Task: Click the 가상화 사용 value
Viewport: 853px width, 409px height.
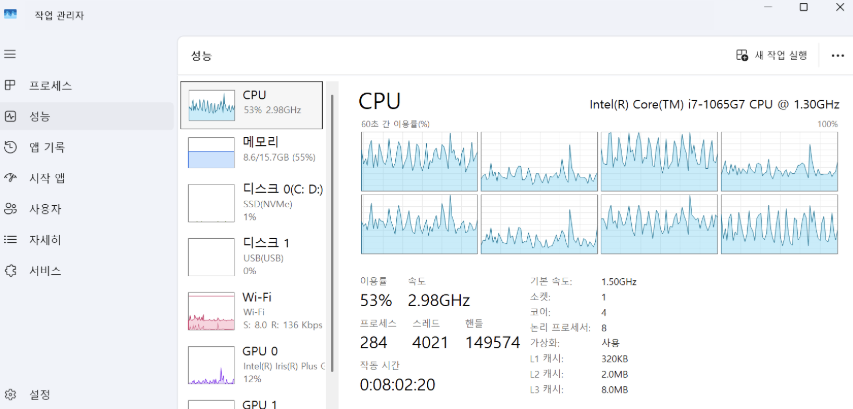Action: coord(610,343)
